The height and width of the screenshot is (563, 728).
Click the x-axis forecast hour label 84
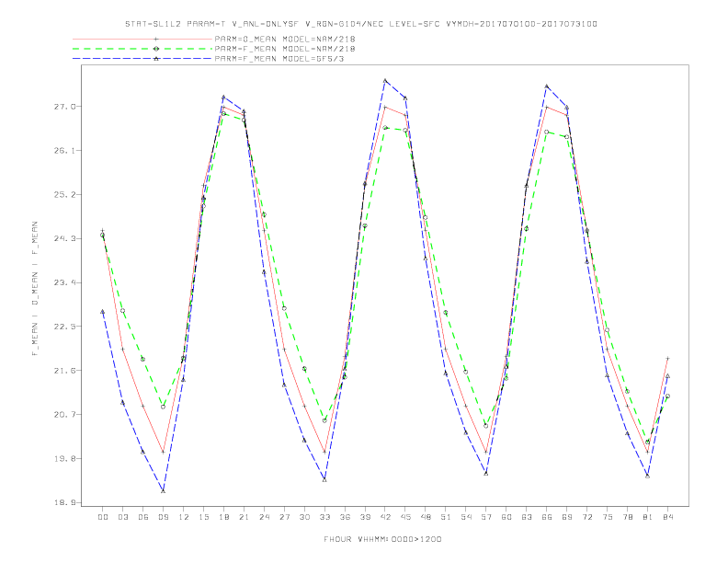click(x=668, y=517)
